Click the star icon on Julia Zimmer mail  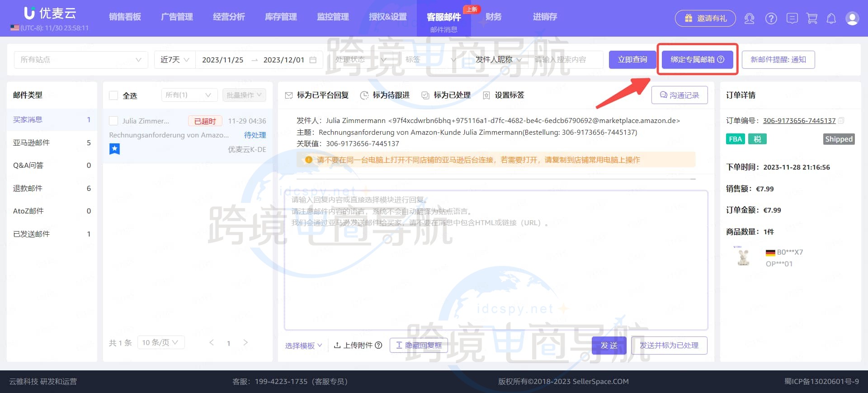tap(115, 149)
